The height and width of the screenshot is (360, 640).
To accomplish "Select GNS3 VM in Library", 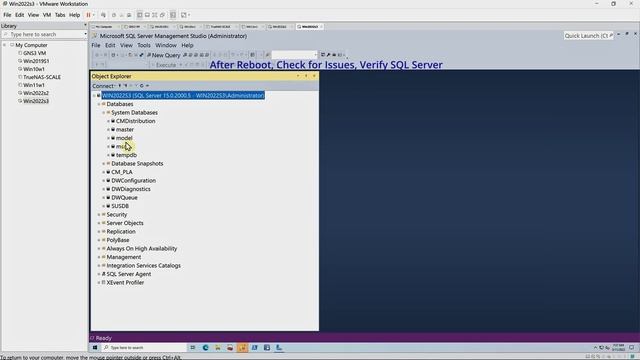I will (x=35, y=53).
